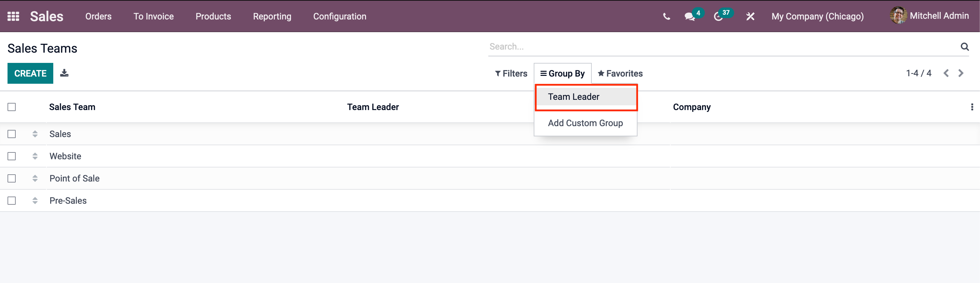This screenshot has height=283, width=980.
Task: Click the phone call icon
Action: 667,16
